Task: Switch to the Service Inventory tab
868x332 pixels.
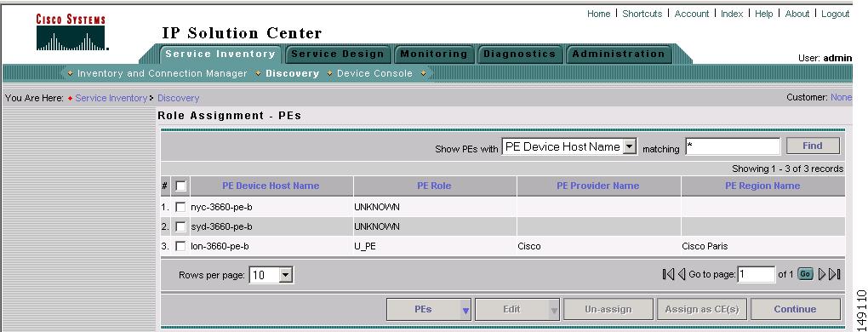Action: [220, 54]
